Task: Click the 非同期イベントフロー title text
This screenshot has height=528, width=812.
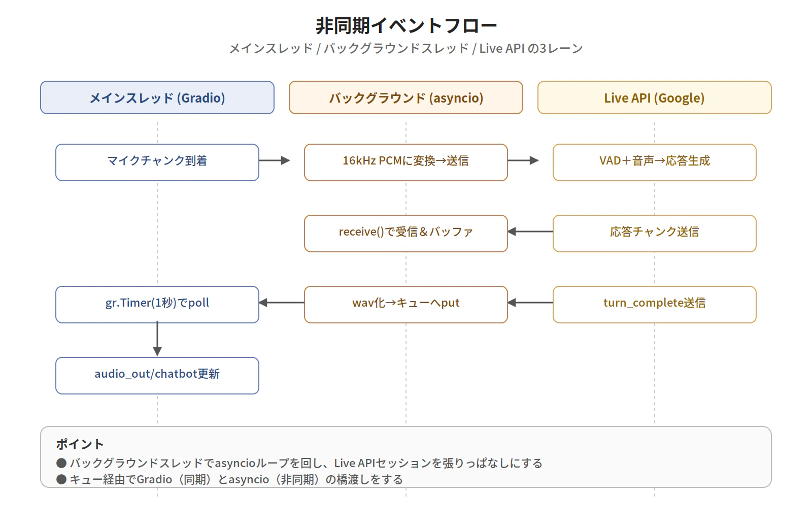Action: pyautogui.click(x=406, y=24)
